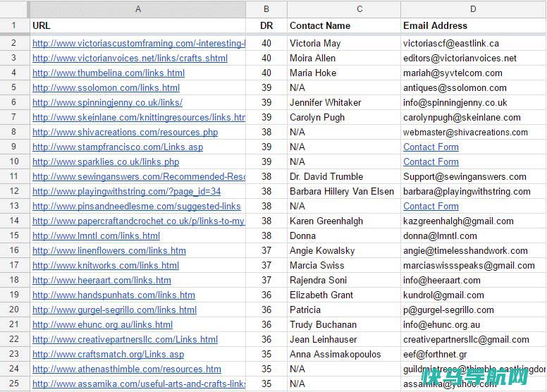
Task: Select the antiques@ssolomon.com email cell
Action: click(474, 87)
